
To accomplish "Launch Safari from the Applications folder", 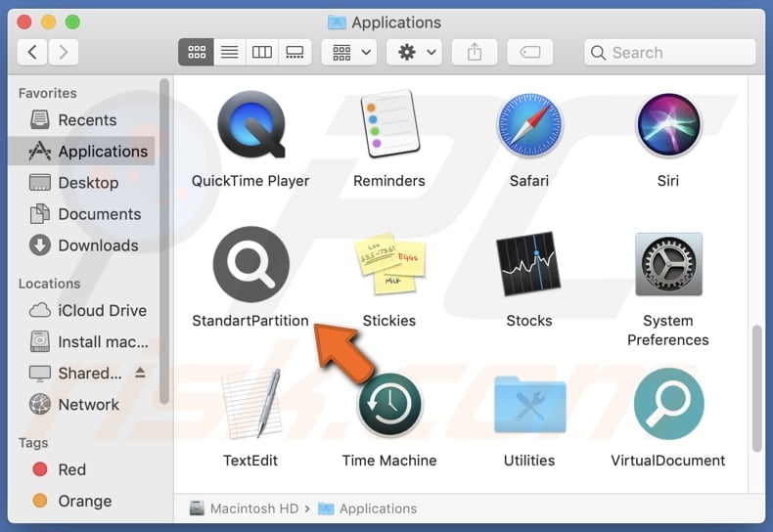I will pyautogui.click(x=529, y=125).
